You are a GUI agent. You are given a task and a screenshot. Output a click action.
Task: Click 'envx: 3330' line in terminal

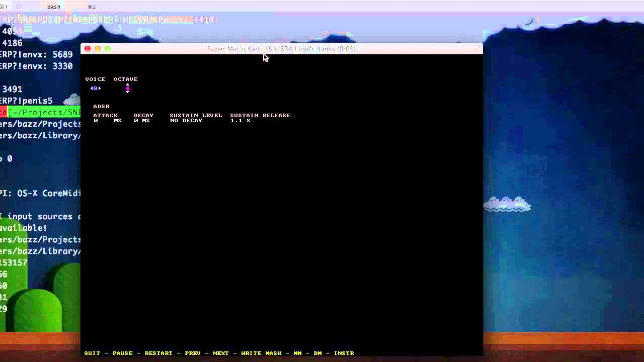(36, 66)
